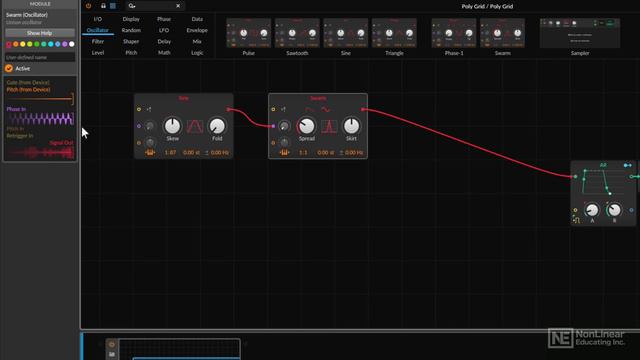Click the Spread knob on Swarm module
The height and width of the screenshot is (360, 640).
tap(307, 126)
